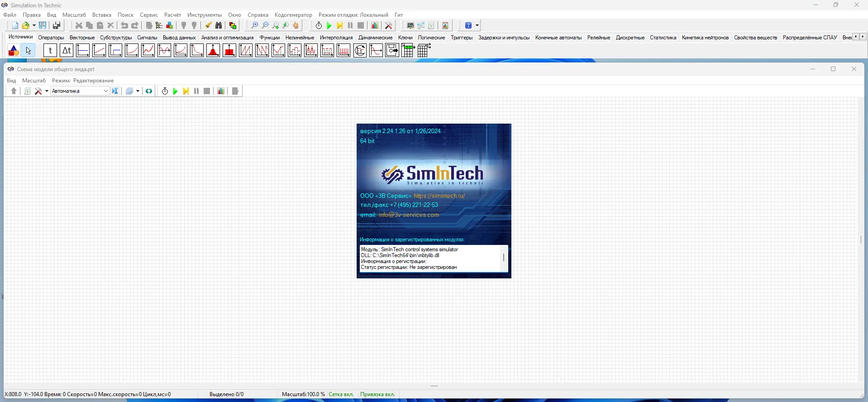Click the 'Масштаб:100.0 %' status bar entry

303,394
